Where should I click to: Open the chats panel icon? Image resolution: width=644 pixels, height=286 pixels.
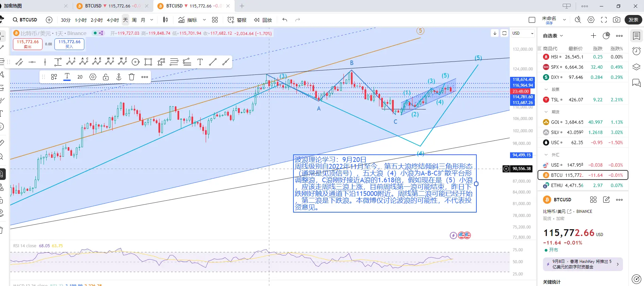click(636, 83)
